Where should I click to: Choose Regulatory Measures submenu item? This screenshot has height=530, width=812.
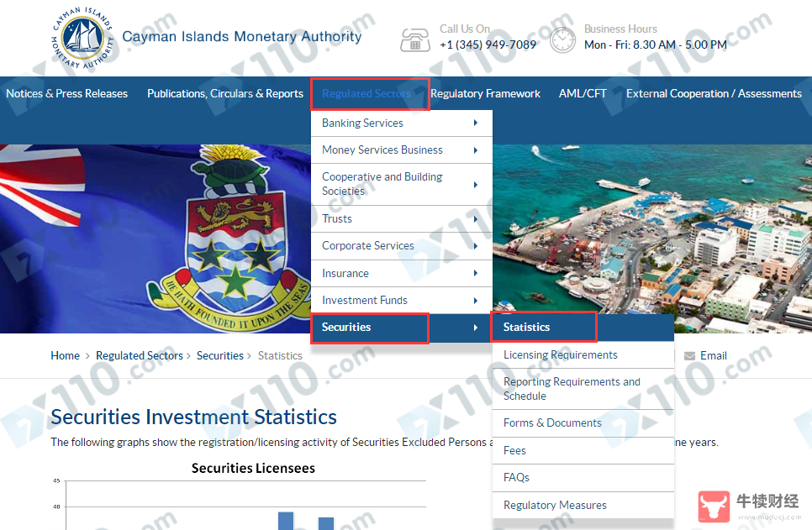[x=583, y=505]
